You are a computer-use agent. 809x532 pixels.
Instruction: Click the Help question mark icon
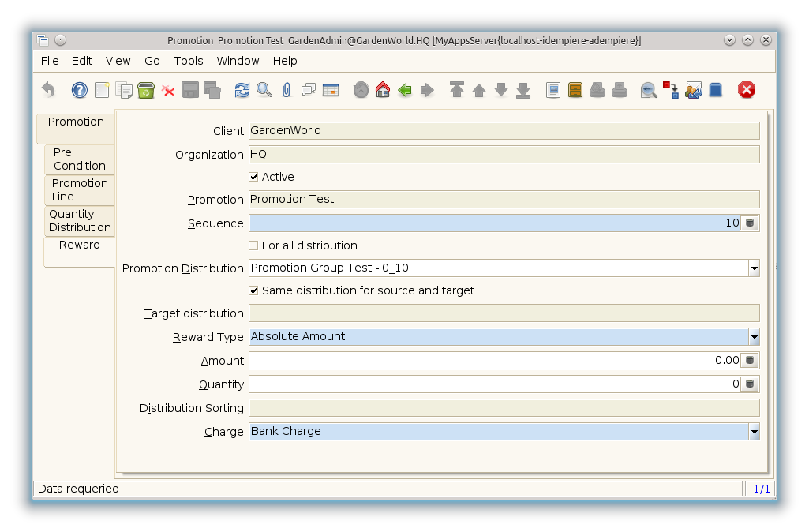(79, 90)
